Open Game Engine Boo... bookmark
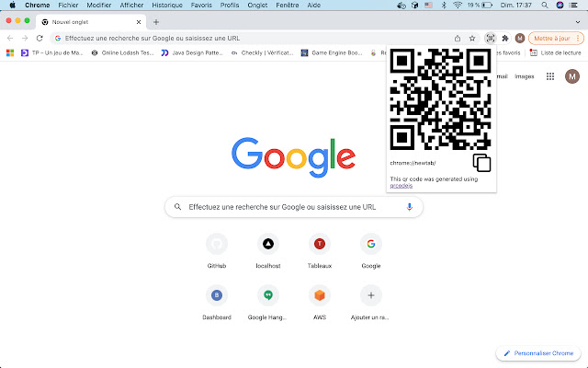The height and width of the screenshot is (368, 588). (332, 53)
